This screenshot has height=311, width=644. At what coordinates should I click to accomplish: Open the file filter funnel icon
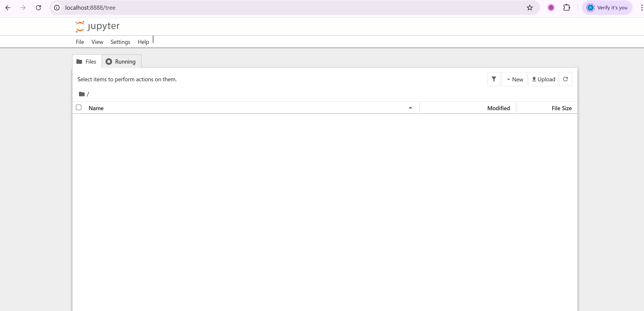494,79
